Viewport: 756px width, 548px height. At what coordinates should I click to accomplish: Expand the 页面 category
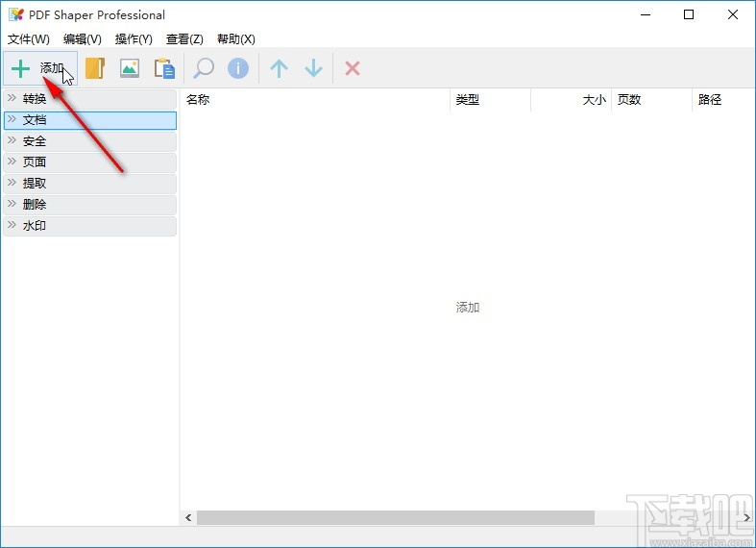90,162
